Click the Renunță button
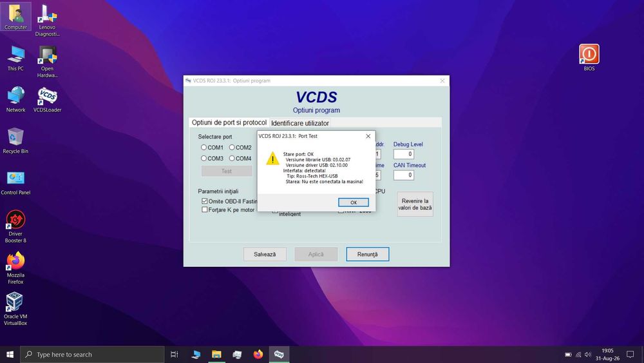The width and height of the screenshot is (644, 363). [x=367, y=254]
